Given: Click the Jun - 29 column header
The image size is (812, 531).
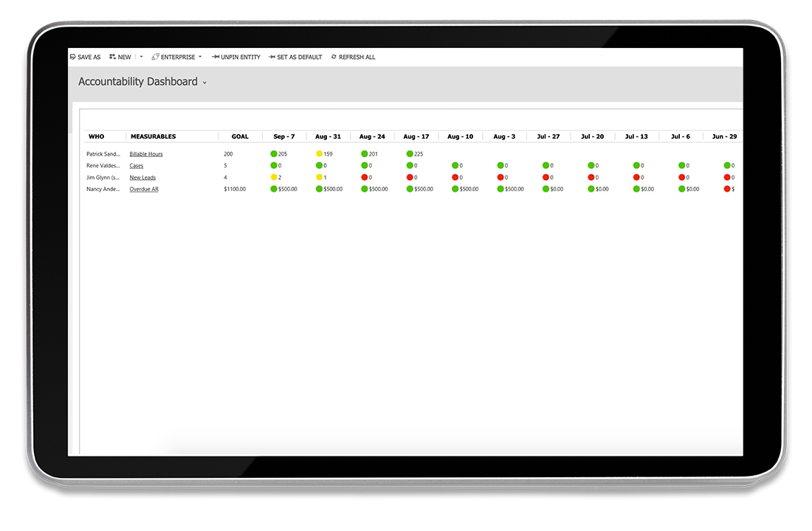Looking at the screenshot, I should pyautogui.click(x=724, y=136).
